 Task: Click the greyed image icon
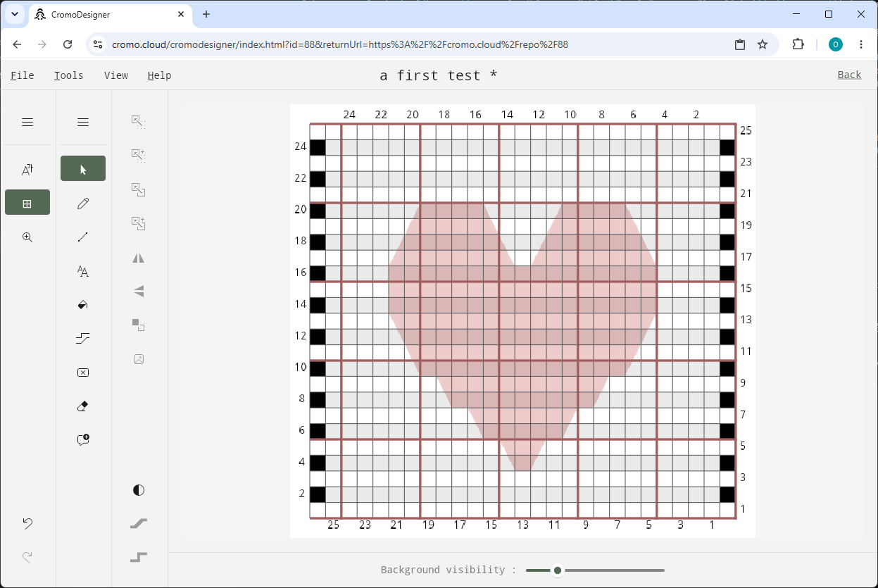click(139, 359)
